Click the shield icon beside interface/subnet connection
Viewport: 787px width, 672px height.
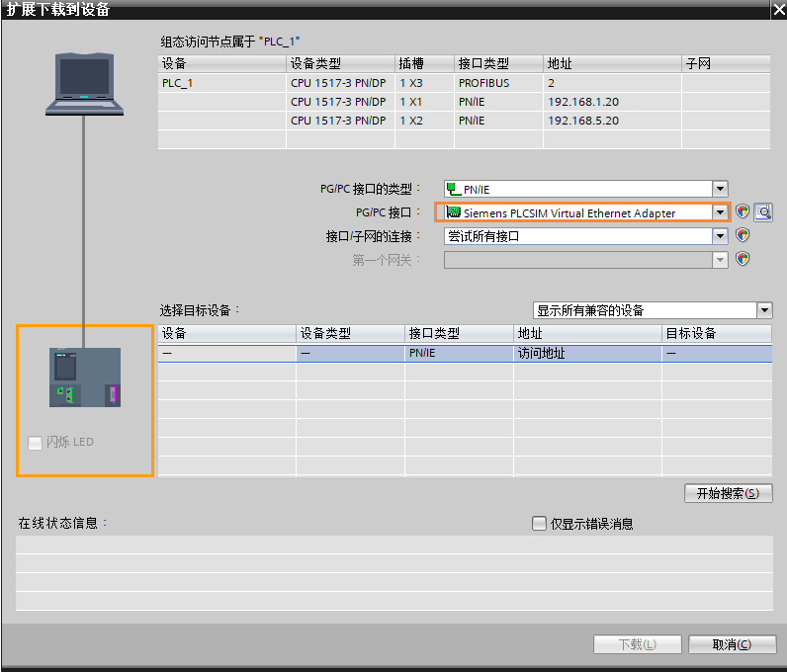[743, 235]
